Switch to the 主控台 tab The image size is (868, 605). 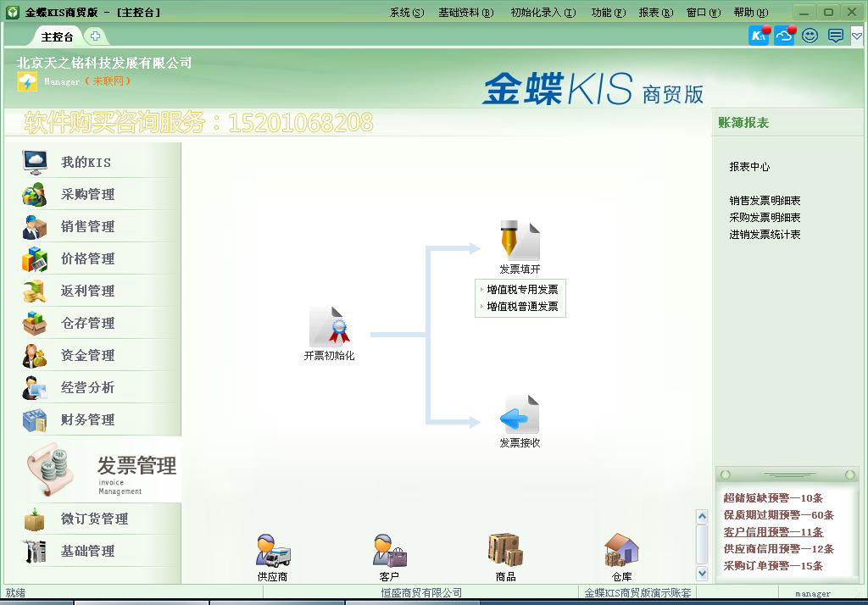coord(56,36)
